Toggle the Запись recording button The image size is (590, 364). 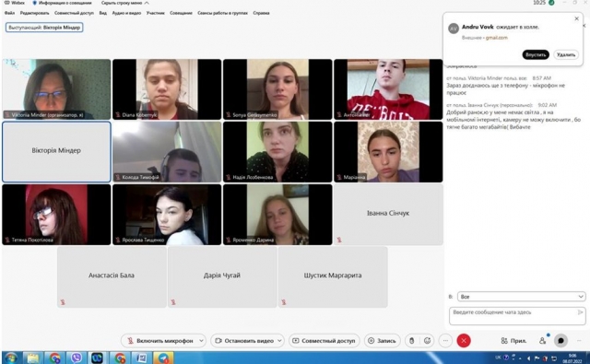click(382, 341)
